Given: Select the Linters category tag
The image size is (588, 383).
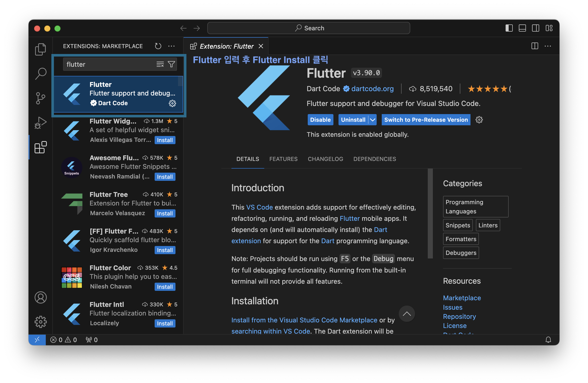Looking at the screenshot, I should (488, 225).
